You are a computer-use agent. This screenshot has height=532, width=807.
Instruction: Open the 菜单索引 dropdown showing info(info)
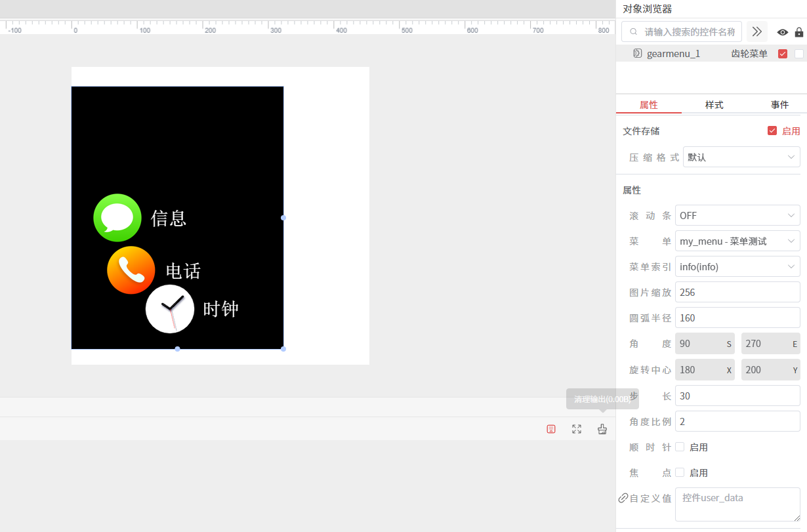coord(737,266)
